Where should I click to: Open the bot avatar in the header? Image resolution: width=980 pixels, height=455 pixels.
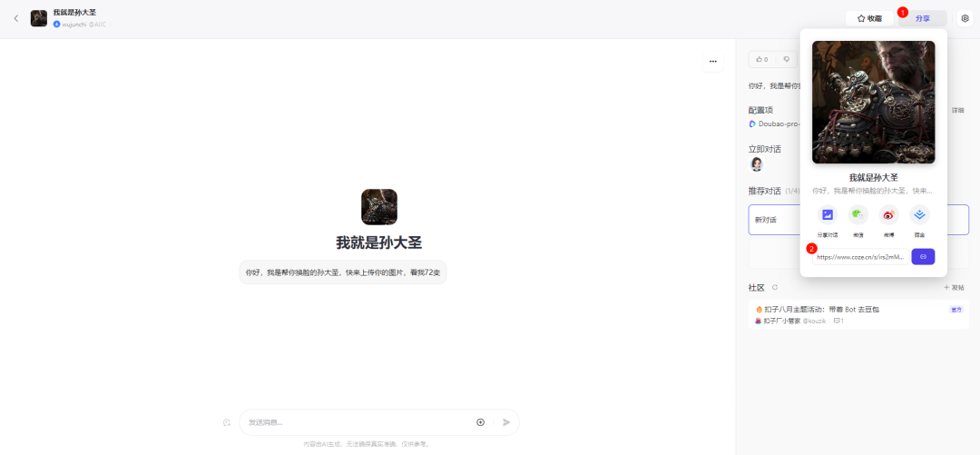pyautogui.click(x=39, y=18)
